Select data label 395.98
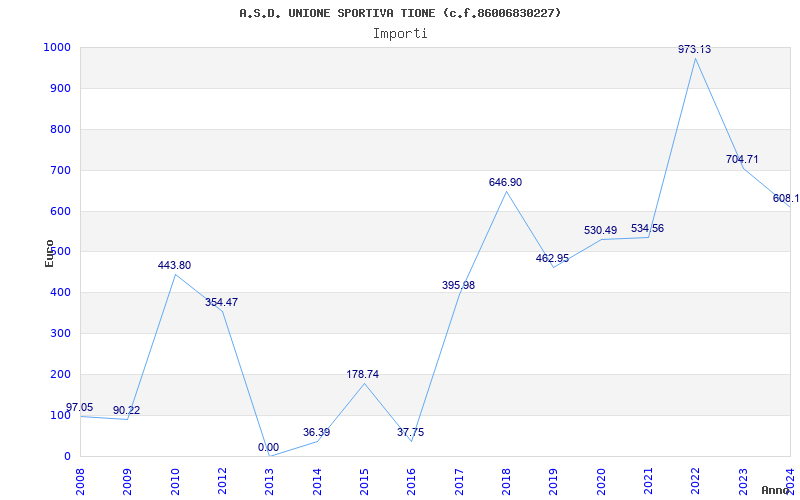The image size is (800, 500). coord(458,285)
